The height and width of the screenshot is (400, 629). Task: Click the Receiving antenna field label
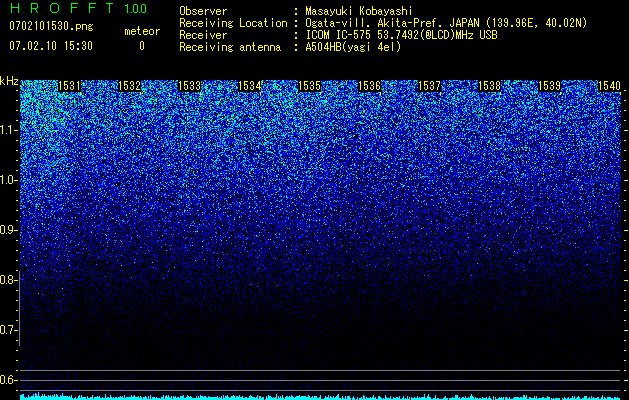coord(230,47)
